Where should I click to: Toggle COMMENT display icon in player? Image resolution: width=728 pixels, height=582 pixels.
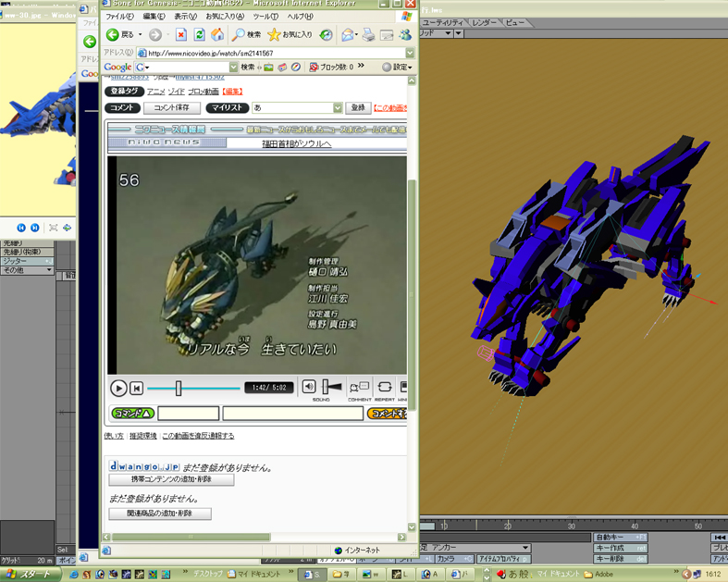(359, 387)
